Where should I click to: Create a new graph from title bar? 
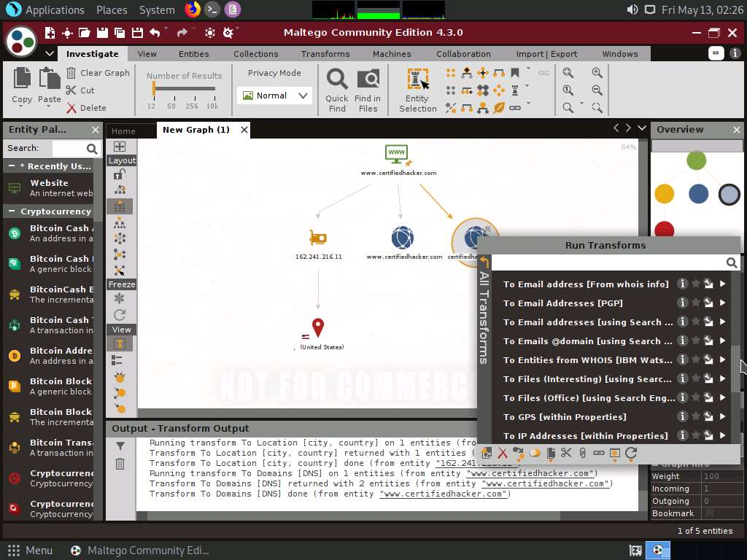50,32
